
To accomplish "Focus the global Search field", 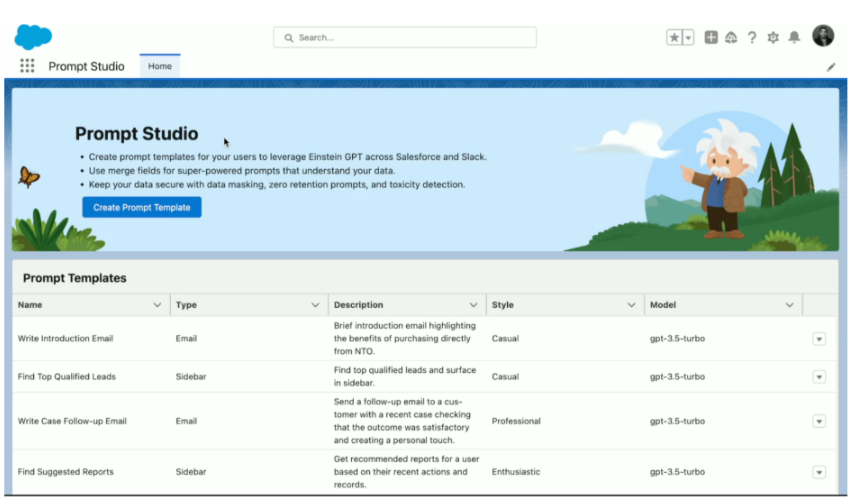I will click(x=405, y=38).
